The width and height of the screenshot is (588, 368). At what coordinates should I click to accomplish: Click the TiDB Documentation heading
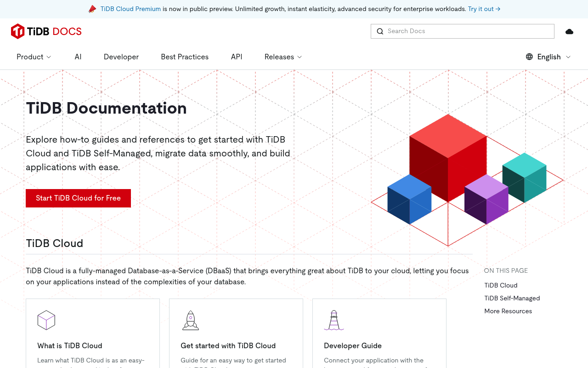[x=106, y=108]
